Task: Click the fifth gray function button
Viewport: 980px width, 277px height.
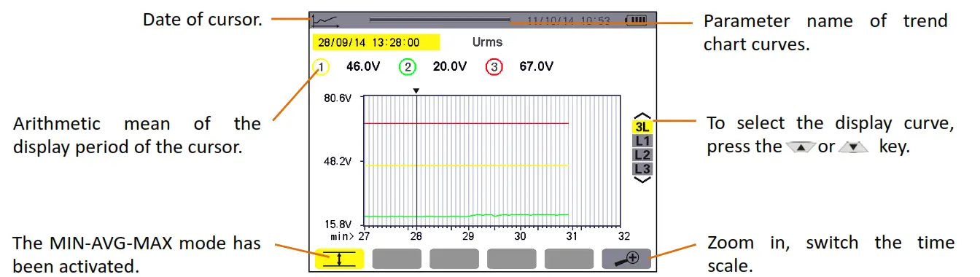Action: pos(569,259)
